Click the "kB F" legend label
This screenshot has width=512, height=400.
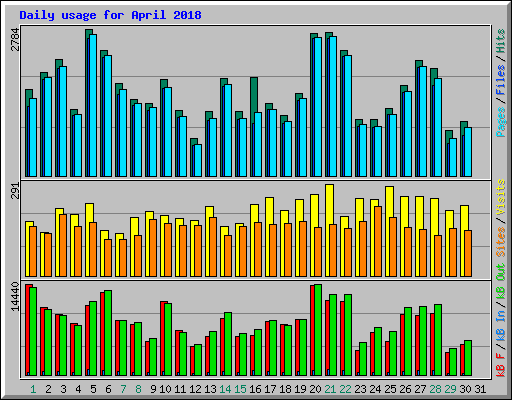pyautogui.click(x=501, y=365)
